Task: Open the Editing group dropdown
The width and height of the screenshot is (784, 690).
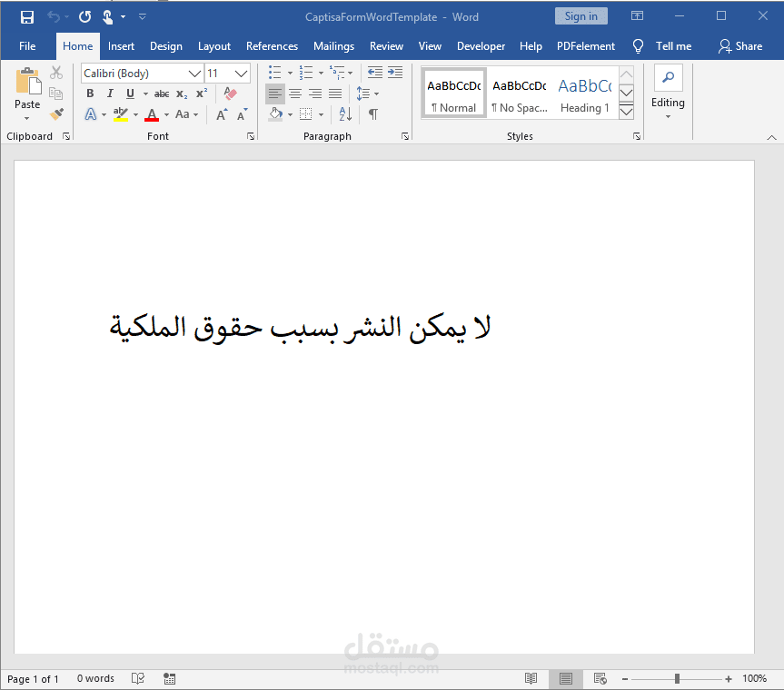Action: click(x=668, y=117)
